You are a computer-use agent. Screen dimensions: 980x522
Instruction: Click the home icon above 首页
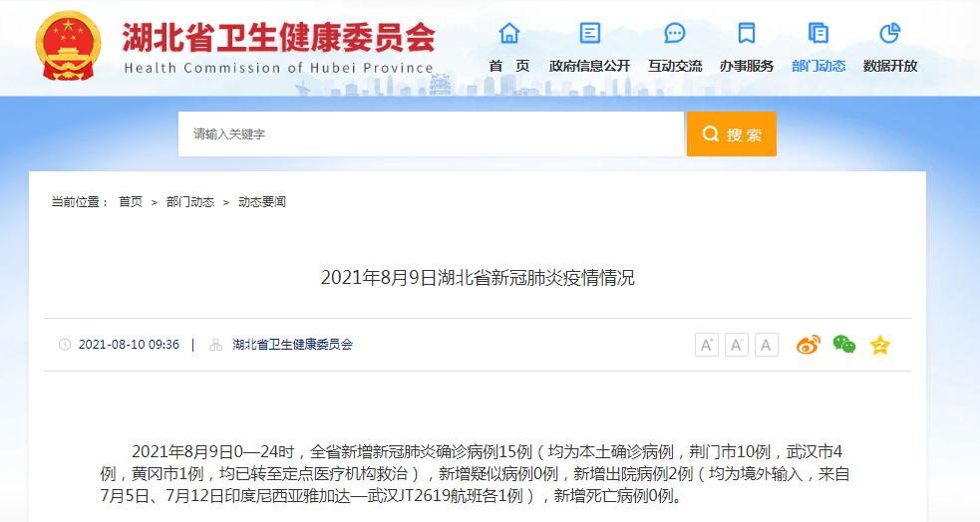point(508,33)
